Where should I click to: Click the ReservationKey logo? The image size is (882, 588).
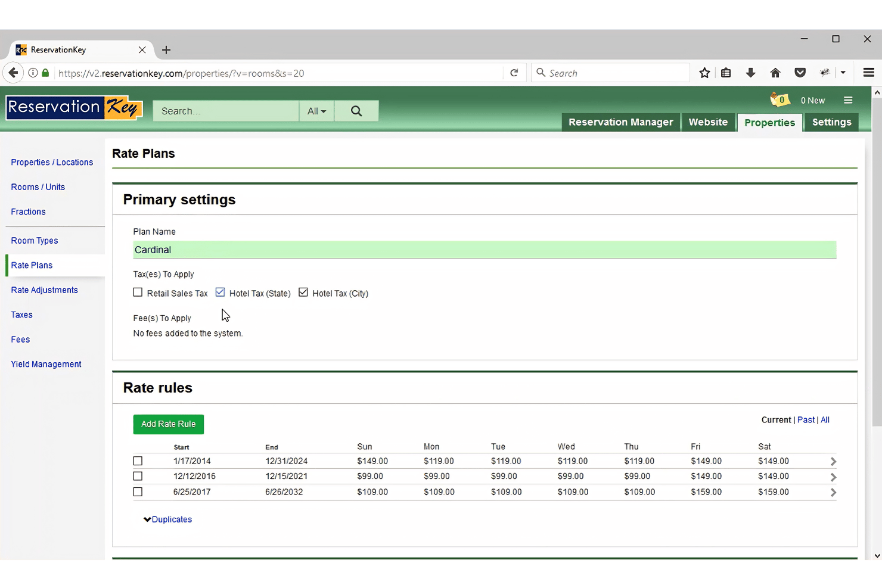click(x=74, y=108)
